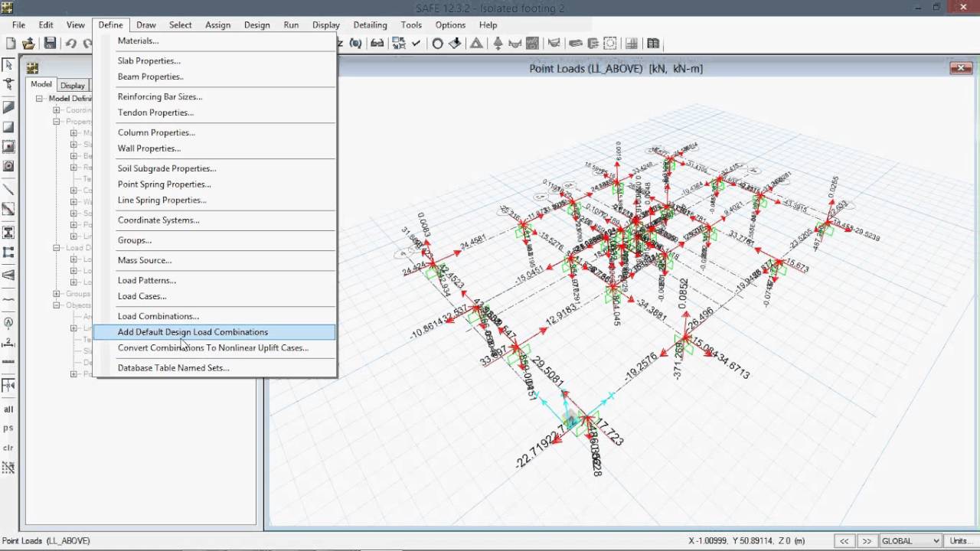
Task: Select the pointer arrow tool in left toolbar
Action: (x=8, y=65)
